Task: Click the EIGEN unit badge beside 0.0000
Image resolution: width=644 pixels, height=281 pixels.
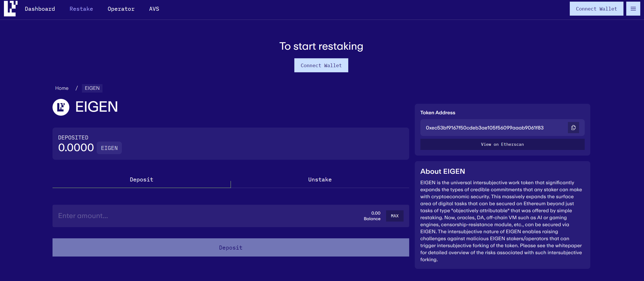Action: coord(109,148)
